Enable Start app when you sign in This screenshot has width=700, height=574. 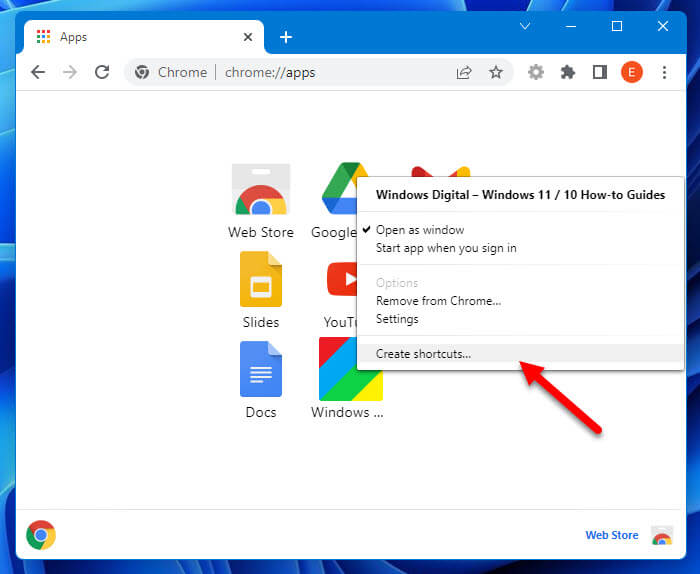520,248
